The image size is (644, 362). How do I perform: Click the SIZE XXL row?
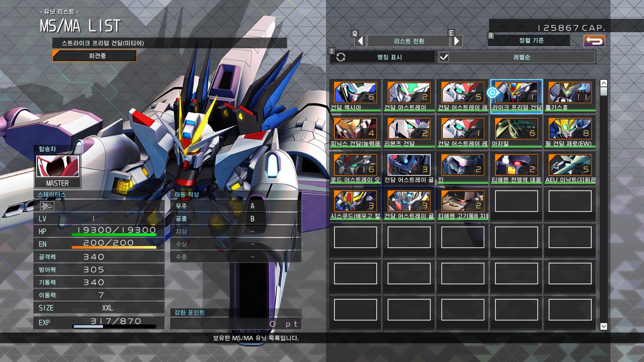[x=99, y=308]
